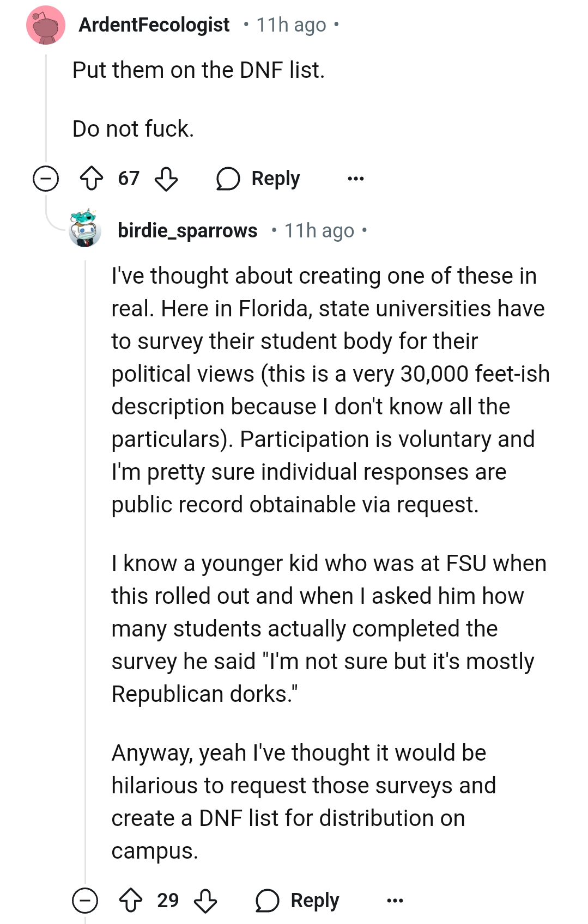Collapse birdie_sparrows' comment thread
The width and height of the screenshot is (588, 924).
pyautogui.click(x=85, y=900)
